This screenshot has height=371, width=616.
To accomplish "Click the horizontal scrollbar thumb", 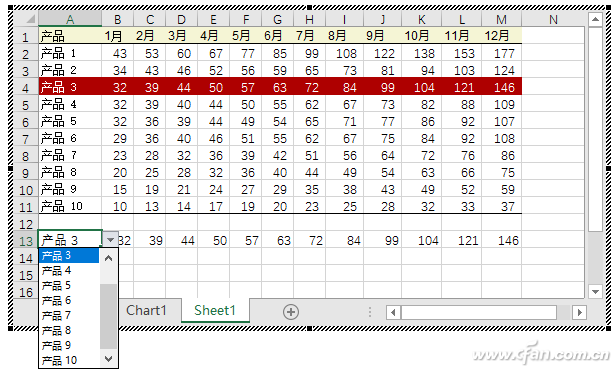I will 478,312.
